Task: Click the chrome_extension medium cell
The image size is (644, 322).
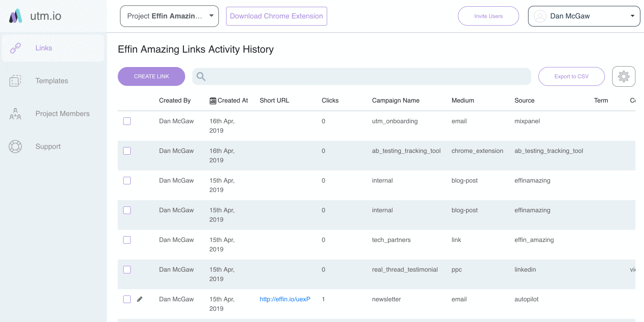Action: (x=477, y=151)
